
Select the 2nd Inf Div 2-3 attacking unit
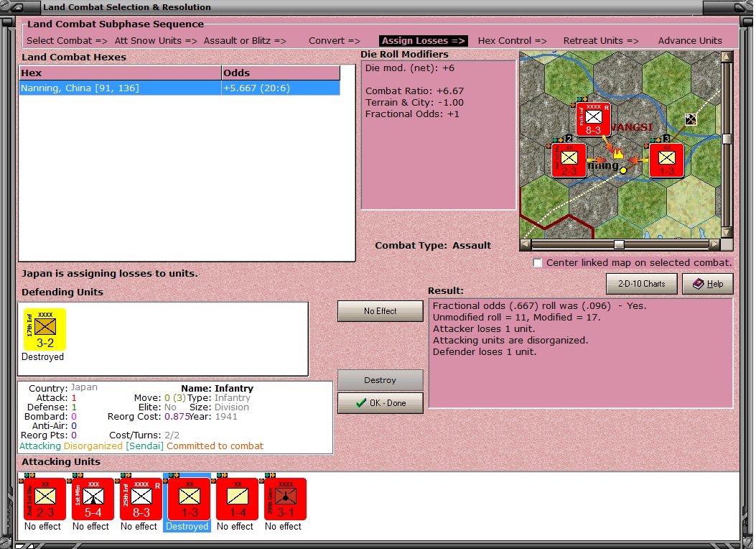[45, 498]
